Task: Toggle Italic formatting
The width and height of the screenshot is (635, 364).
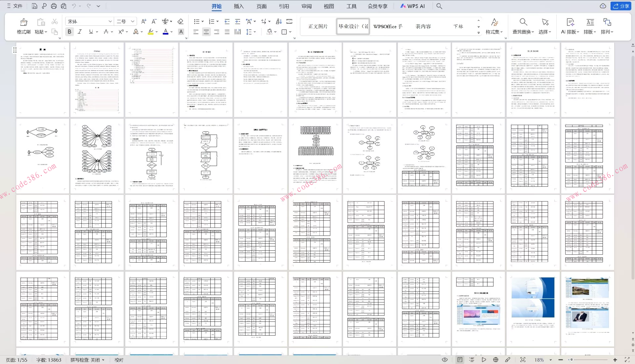Action: 80,32
